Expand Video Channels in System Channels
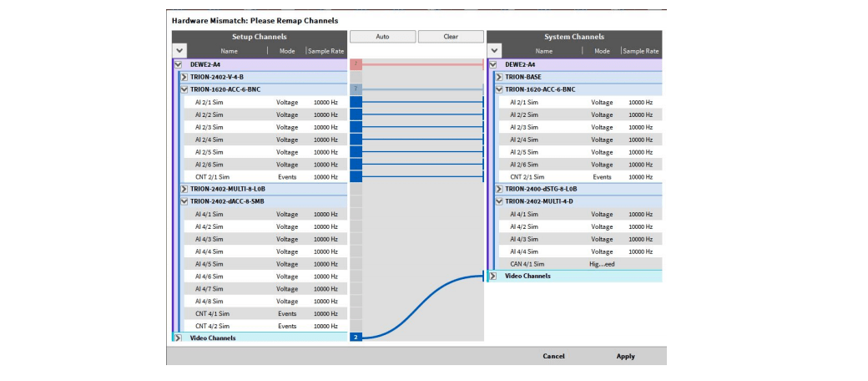The width and height of the screenshot is (868, 381). click(492, 276)
